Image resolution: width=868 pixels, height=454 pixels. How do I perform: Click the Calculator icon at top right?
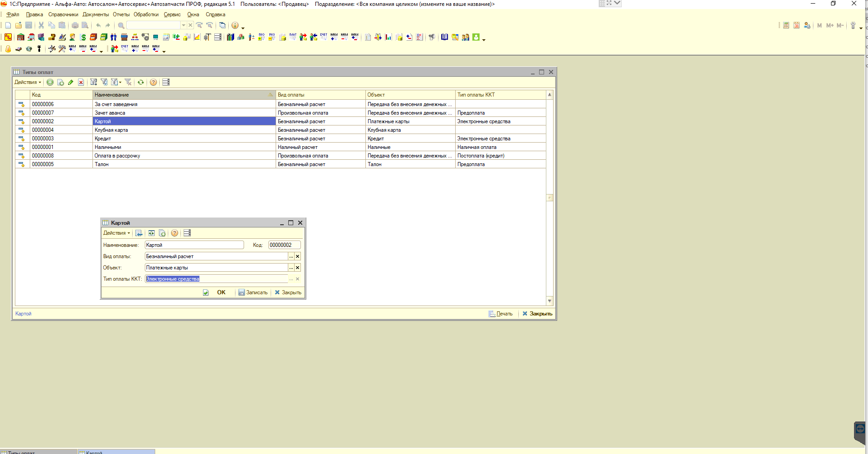(x=786, y=25)
